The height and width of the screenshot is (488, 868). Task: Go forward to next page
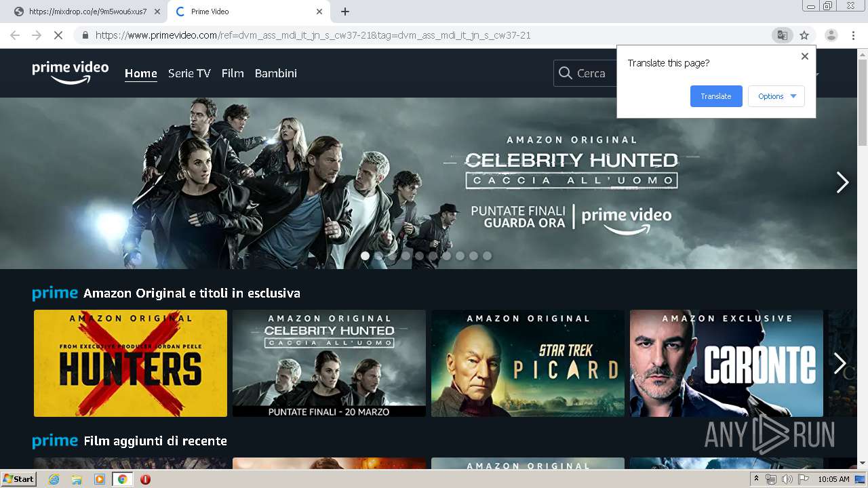[x=37, y=35]
